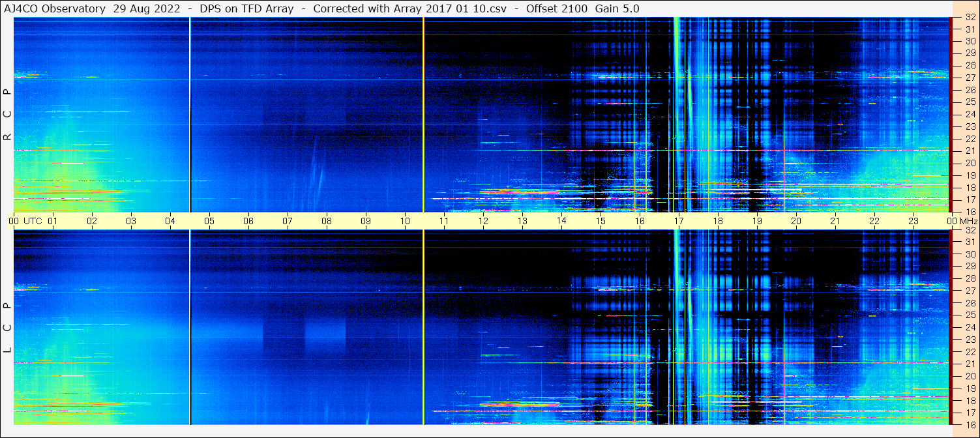Click the "10" hour label on time axis

(405, 221)
